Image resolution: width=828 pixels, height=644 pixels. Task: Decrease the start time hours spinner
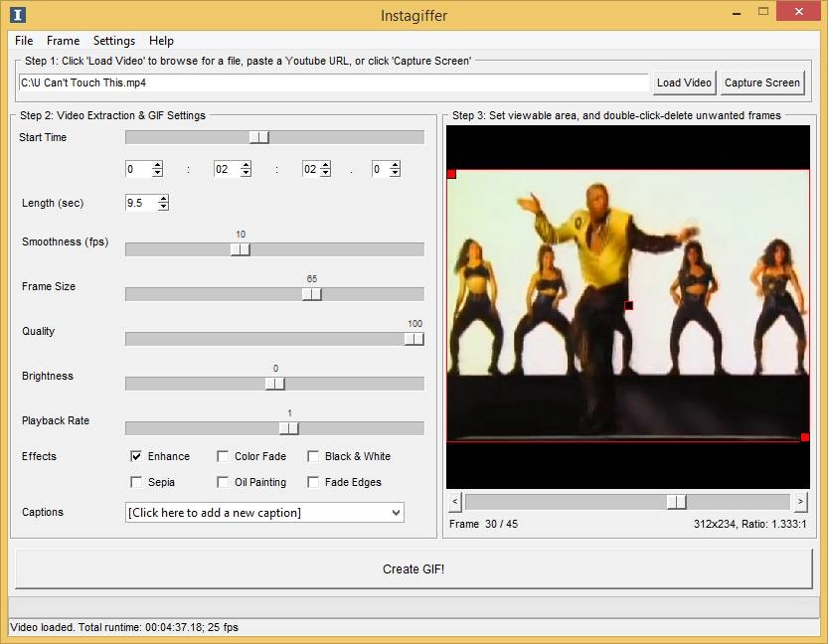[x=157, y=173]
